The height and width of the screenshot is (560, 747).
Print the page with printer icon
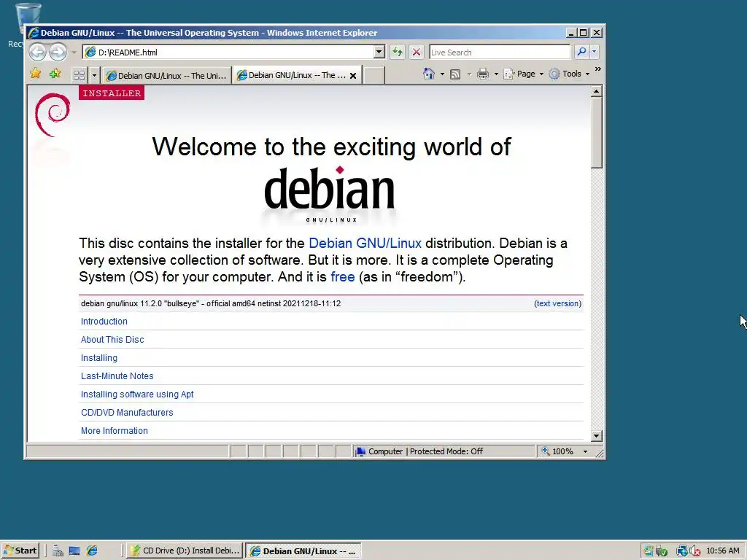[x=483, y=74]
